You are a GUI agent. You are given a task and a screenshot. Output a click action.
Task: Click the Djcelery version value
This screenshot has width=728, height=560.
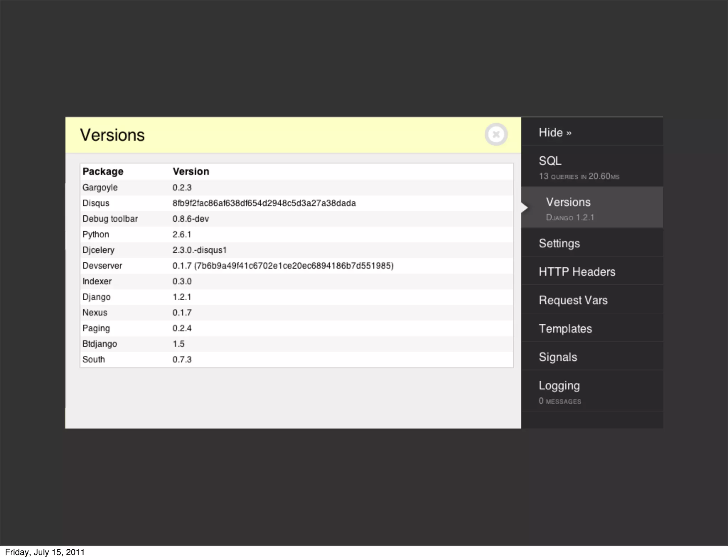pos(199,250)
